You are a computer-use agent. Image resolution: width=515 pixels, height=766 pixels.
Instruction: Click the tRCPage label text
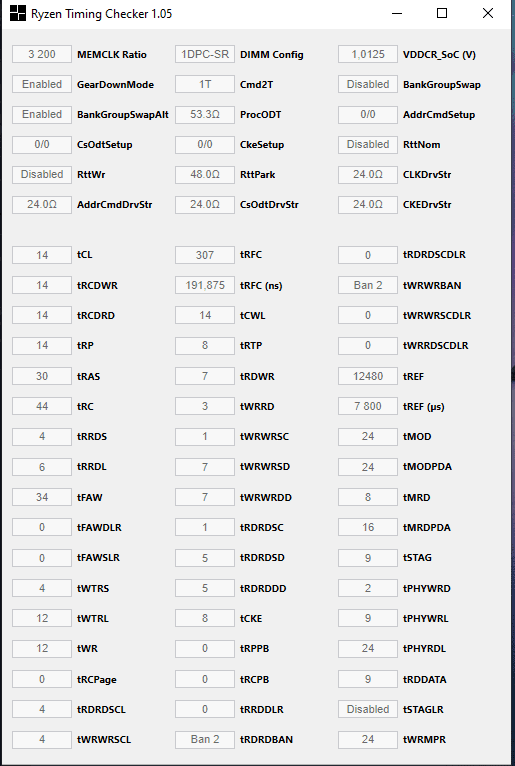[x=97, y=680]
